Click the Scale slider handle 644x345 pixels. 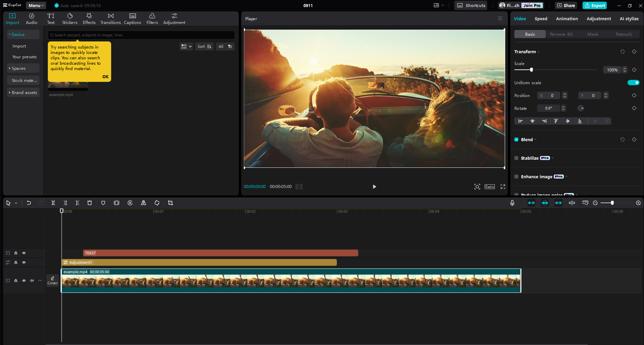[532, 70]
